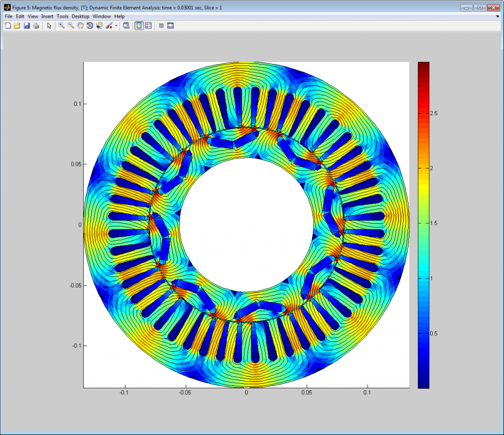Open a saved figure file
The image size is (504, 435).
pos(16,26)
